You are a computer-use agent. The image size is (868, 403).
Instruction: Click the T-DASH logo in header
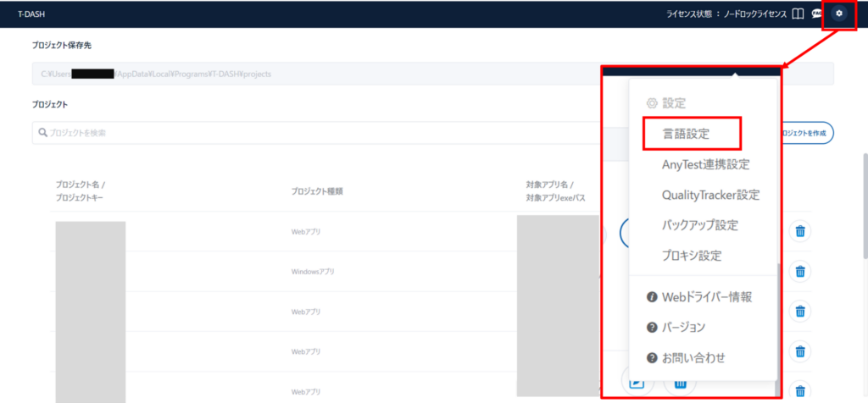click(x=31, y=14)
